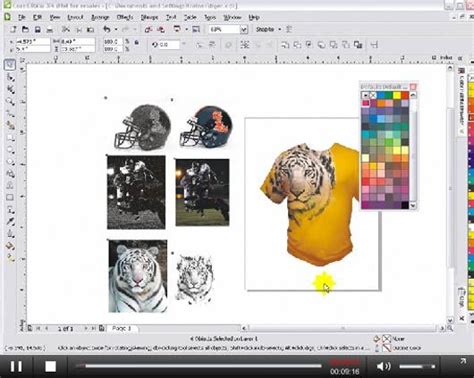The width and height of the screenshot is (474, 378).
Task: Select the Page 1 tab
Action: tap(122, 328)
